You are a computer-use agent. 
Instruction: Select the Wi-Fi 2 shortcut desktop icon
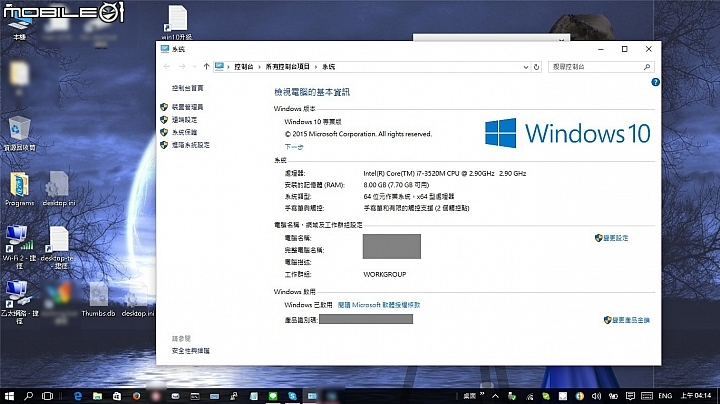(19, 247)
